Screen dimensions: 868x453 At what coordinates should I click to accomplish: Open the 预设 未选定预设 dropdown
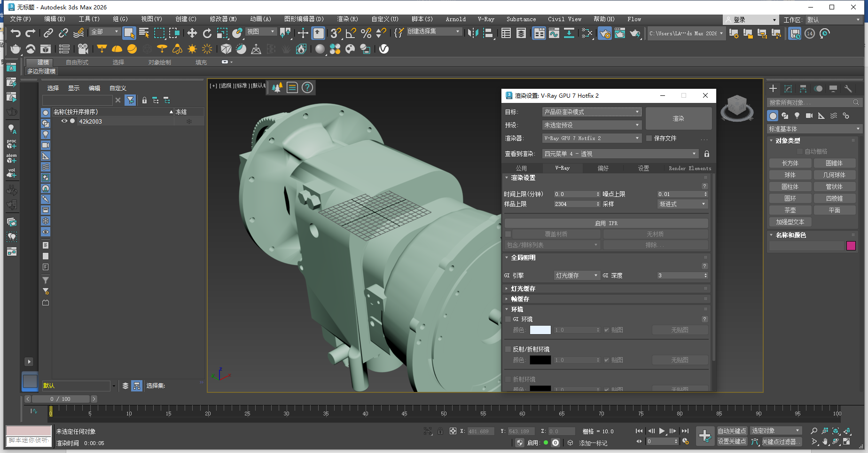592,125
